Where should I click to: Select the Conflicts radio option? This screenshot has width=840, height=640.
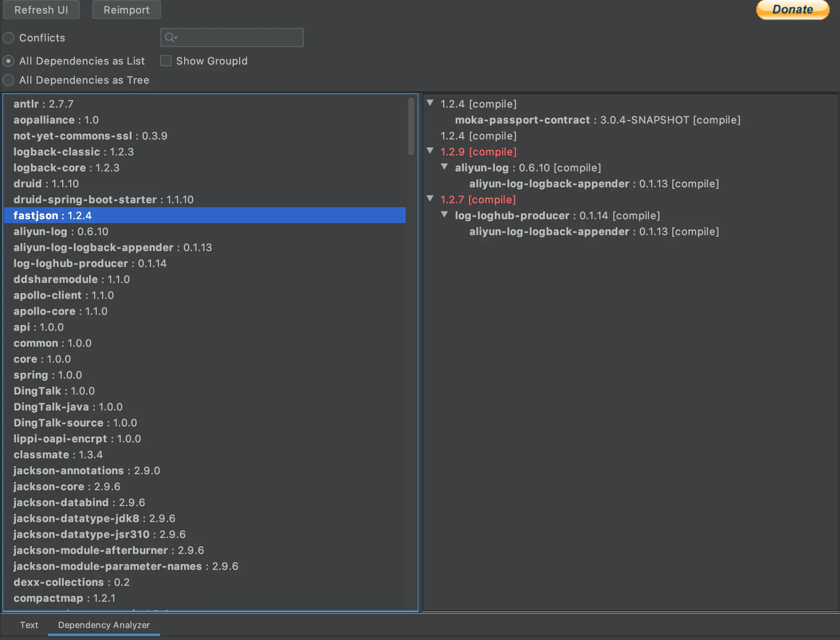click(8, 37)
